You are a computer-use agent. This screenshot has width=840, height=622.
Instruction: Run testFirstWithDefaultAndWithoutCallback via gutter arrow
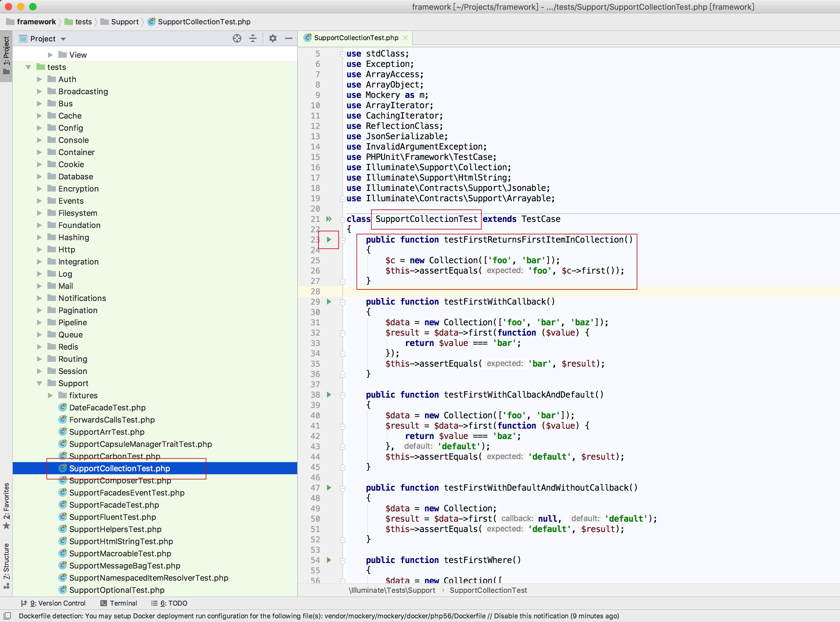tap(329, 488)
